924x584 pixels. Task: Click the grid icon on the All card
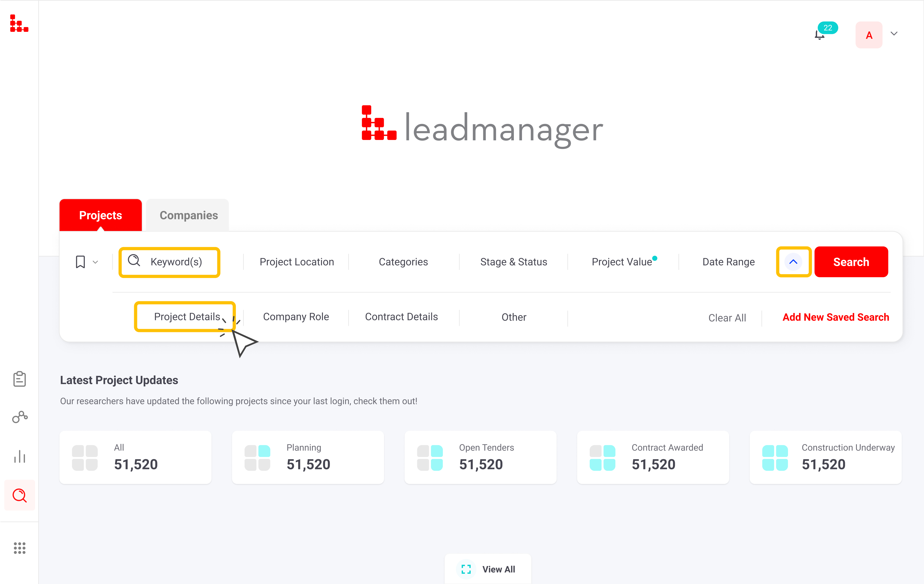85,458
